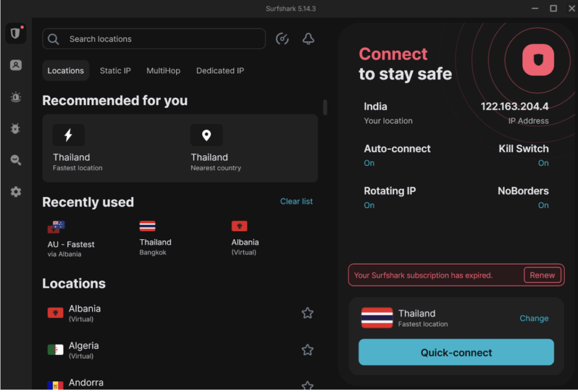This screenshot has height=392, width=578.
Task: Switch to the Static IP tab
Action: click(115, 71)
